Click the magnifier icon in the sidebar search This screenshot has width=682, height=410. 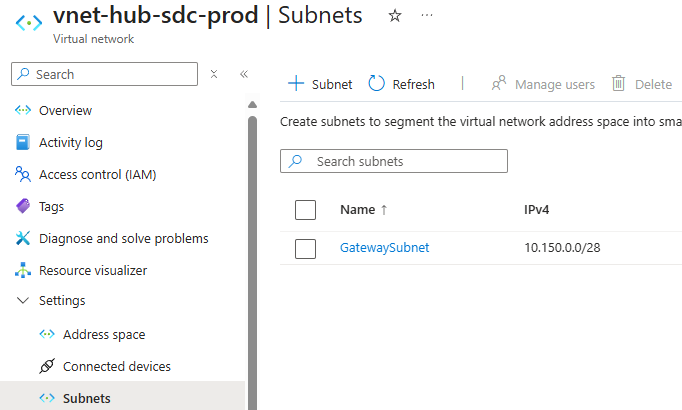tap(23, 74)
